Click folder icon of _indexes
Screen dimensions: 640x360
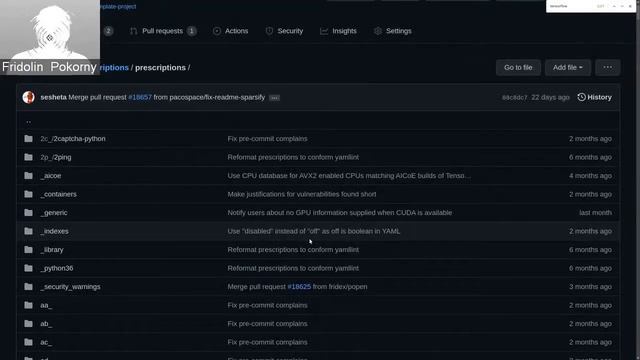pos(28,231)
